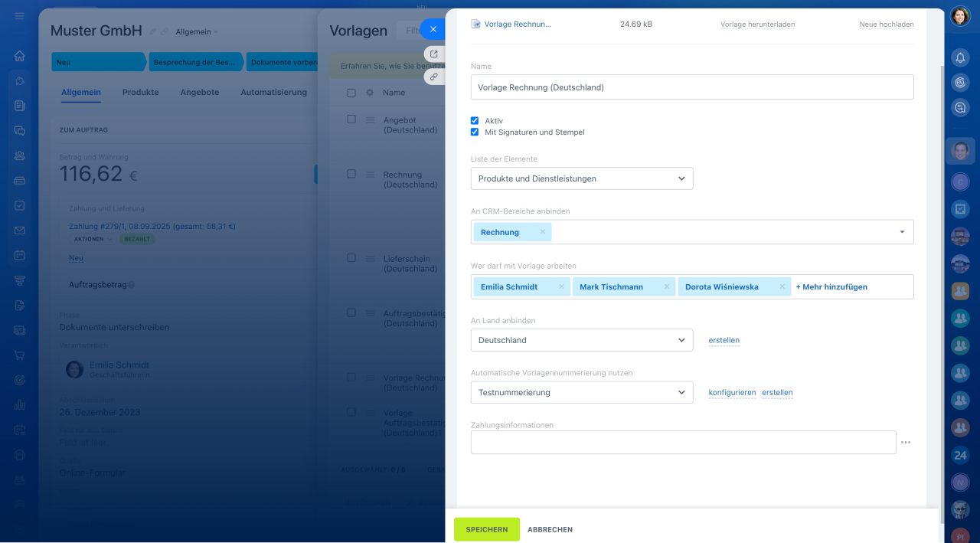This screenshot has height=543, width=980.
Task: Check the Rechnung (Deutschland) row checkbox
Action: coord(351,174)
